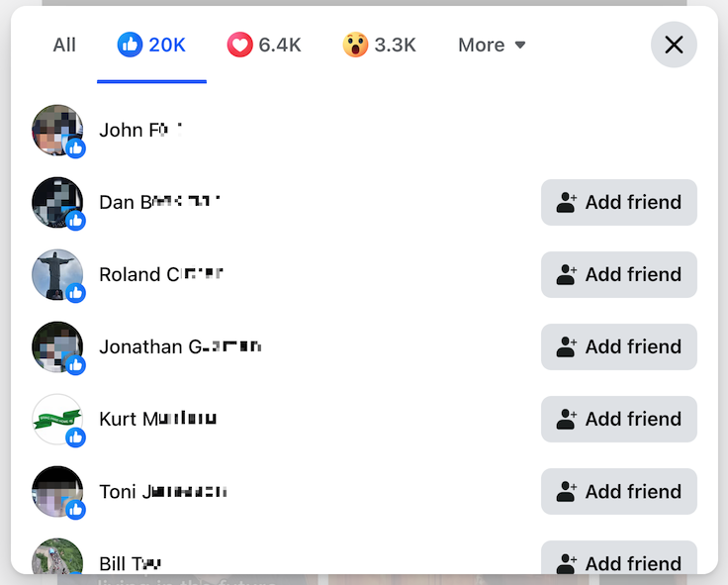Show the All reactions tab
Viewport: 728px width, 585px height.
(x=64, y=46)
